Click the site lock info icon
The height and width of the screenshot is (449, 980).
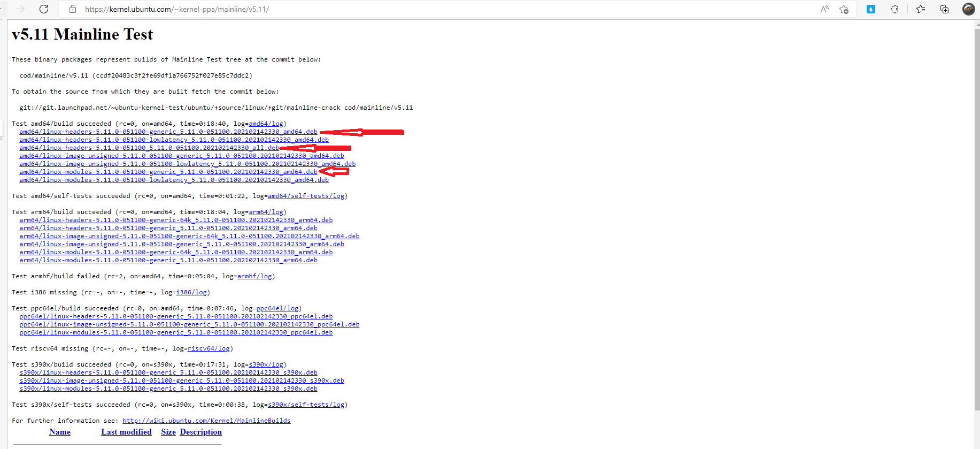click(x=73, y=9)
